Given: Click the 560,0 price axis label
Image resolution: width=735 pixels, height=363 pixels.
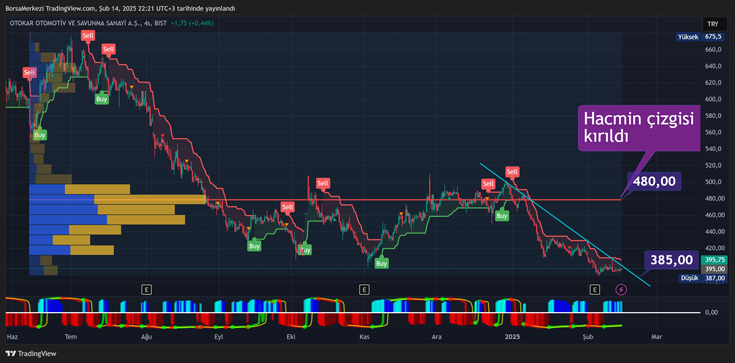Looking at the screenshot, I should click(x=712, y=133).
